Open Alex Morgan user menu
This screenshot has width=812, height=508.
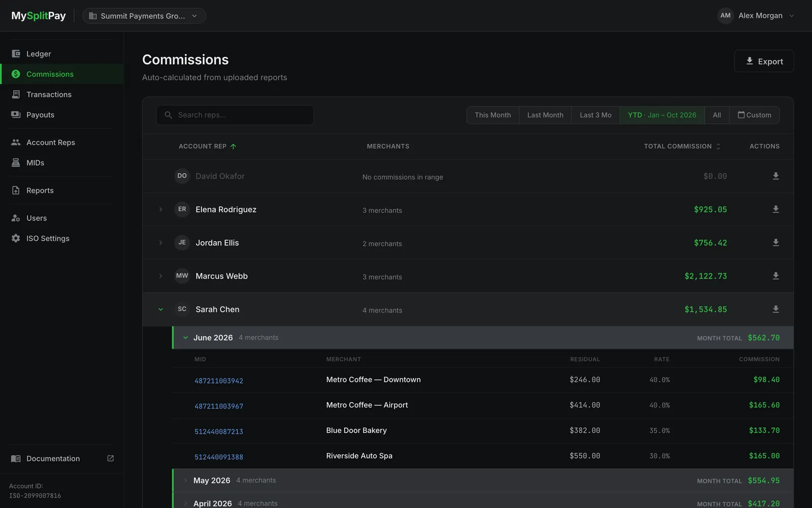pos(756,16)
